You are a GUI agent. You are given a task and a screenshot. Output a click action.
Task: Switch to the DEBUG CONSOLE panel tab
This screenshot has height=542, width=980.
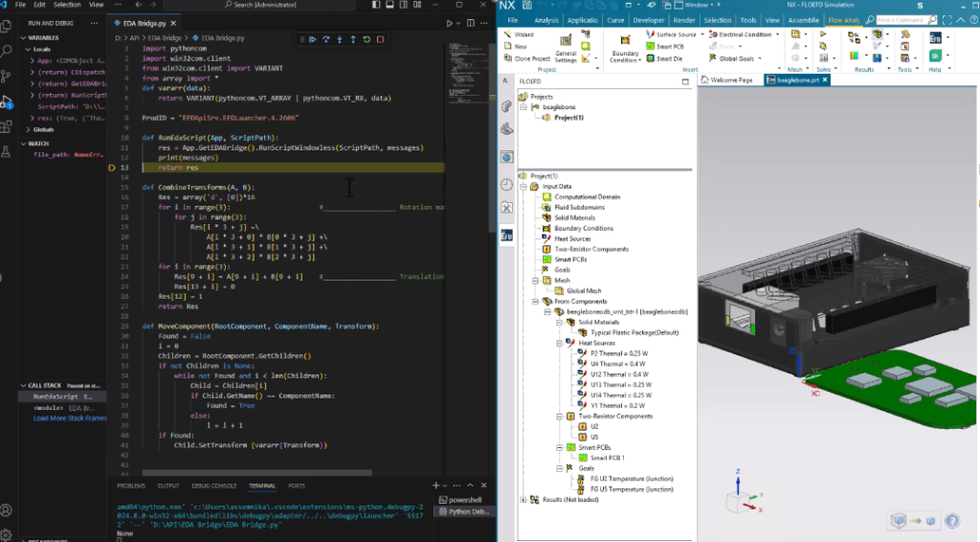coord(213,486)
